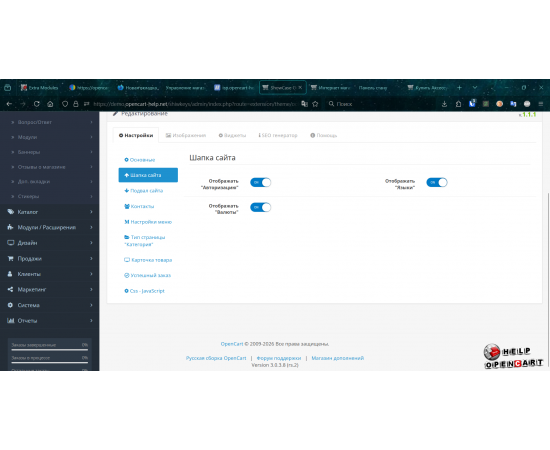Open Подвал сайта settings section
Screen dimensions: 550x450
coord(144,191)
